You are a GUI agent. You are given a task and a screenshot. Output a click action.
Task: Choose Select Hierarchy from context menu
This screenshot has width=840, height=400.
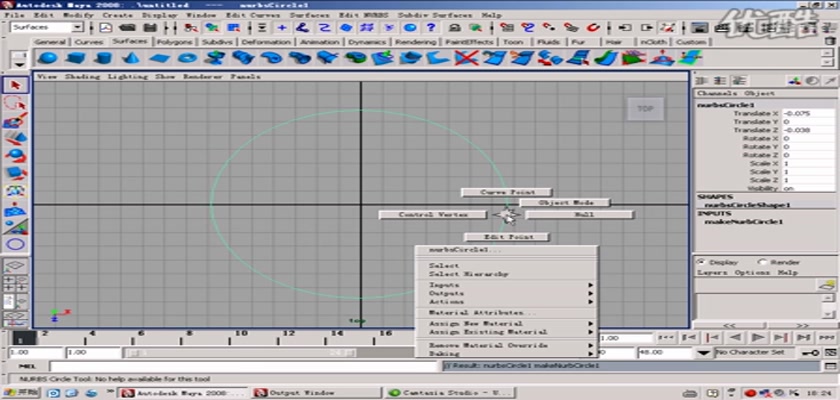(468, 274)
